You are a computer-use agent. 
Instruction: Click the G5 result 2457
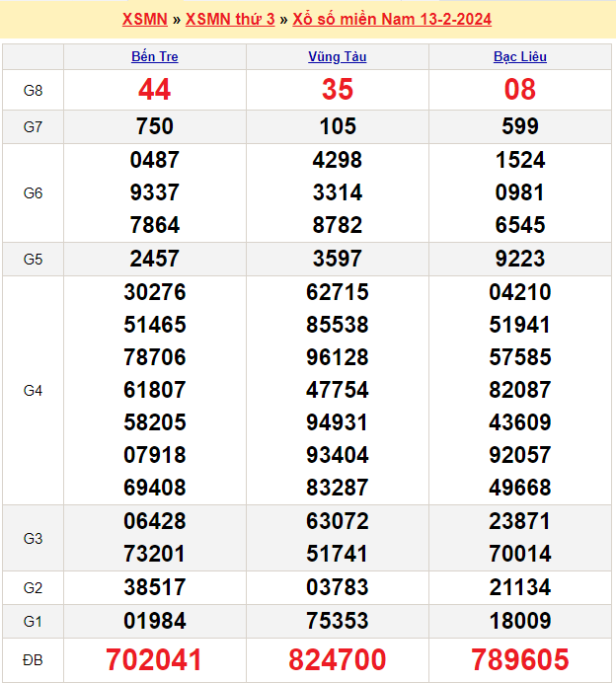tap(155, 259)
